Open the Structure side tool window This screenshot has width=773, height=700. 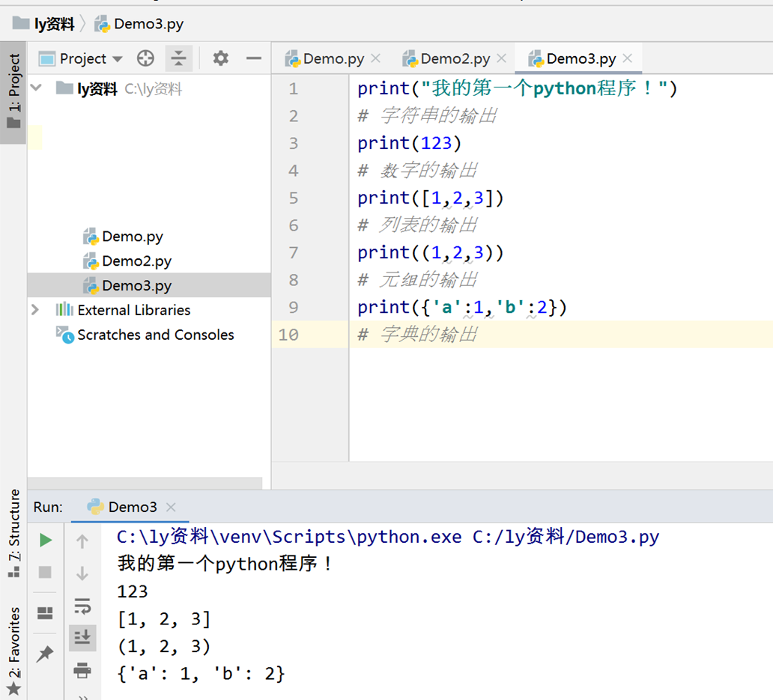click(x=13, y=532)
